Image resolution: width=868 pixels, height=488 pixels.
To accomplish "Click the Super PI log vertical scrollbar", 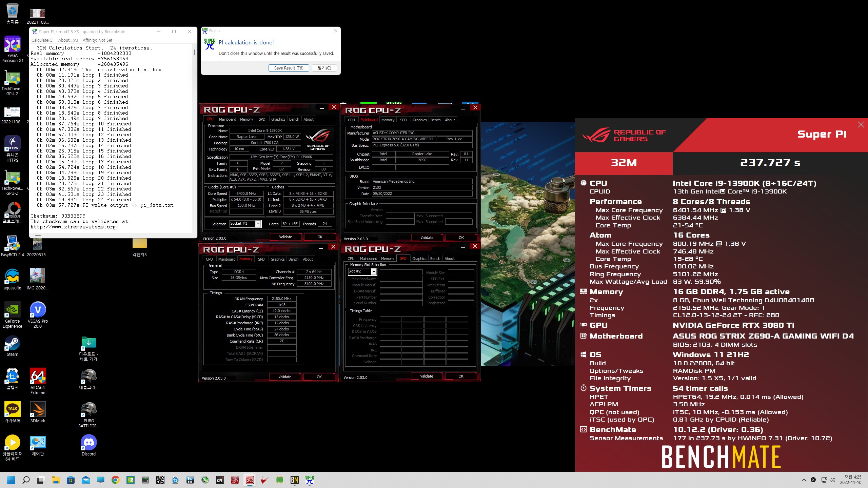I will point(195,52).
